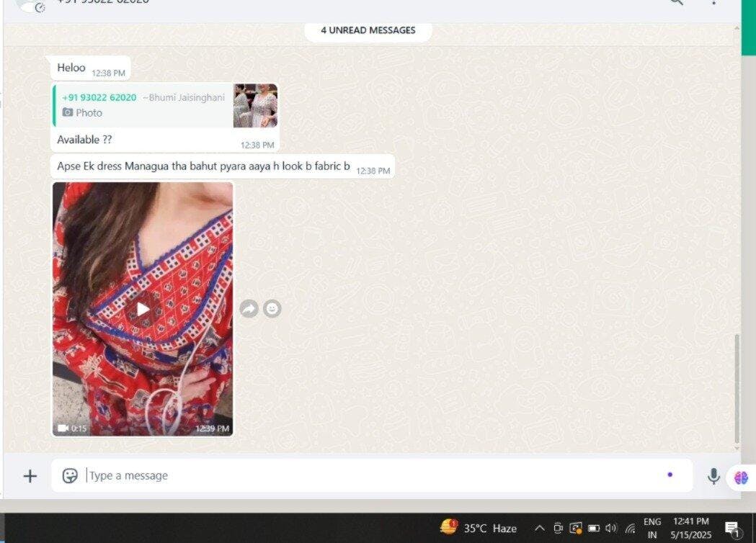Forward the video message
Viewport: 756px width, 543px height.
click(249, 309)
